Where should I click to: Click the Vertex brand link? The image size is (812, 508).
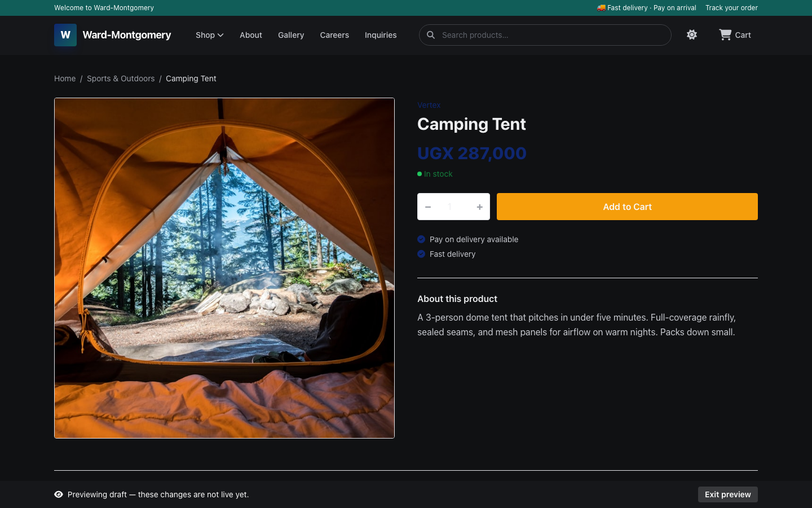coord(429,105)
